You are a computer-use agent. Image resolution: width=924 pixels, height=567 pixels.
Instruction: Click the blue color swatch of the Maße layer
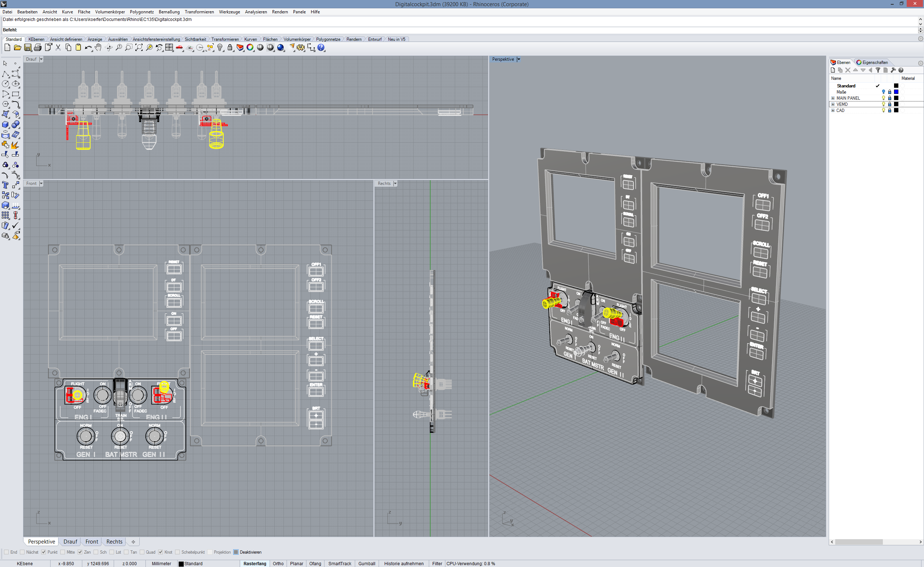(x=896, y=92)
